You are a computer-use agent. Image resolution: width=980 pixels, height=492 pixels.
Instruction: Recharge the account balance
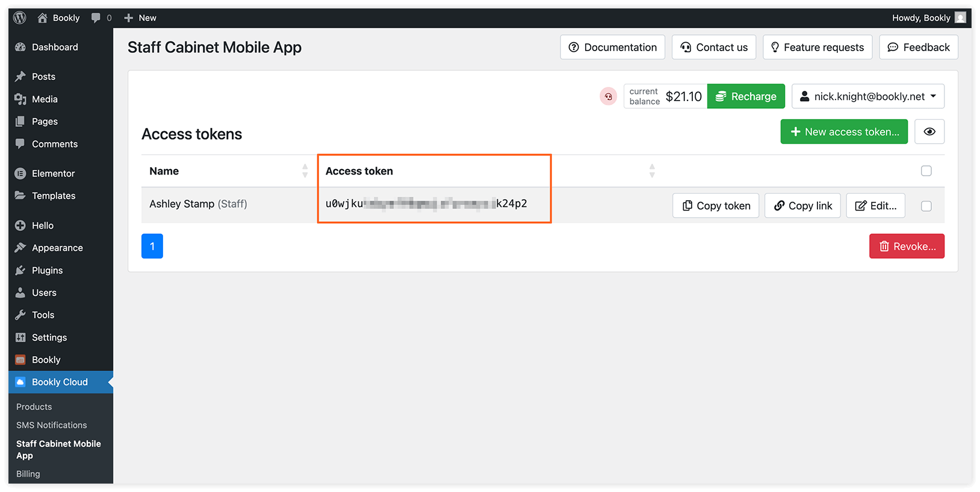click(x=746, y=96)
